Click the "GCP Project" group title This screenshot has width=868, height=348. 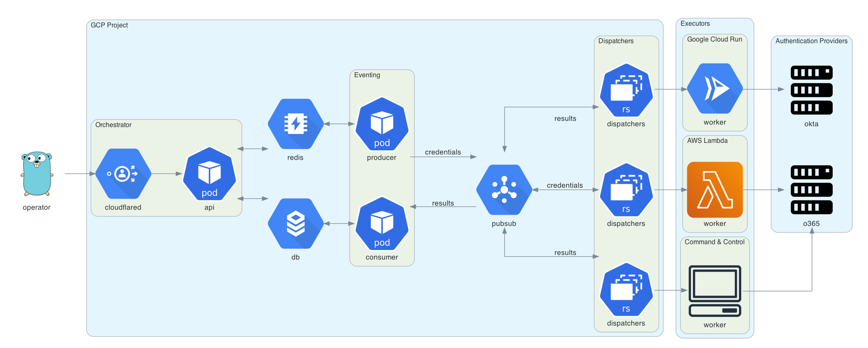pos(109,25)
